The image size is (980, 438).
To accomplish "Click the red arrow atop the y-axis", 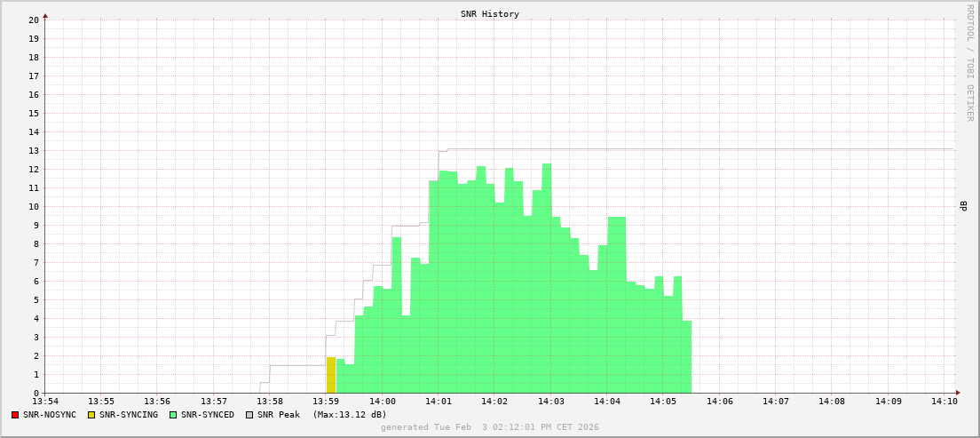I will 45,15.
